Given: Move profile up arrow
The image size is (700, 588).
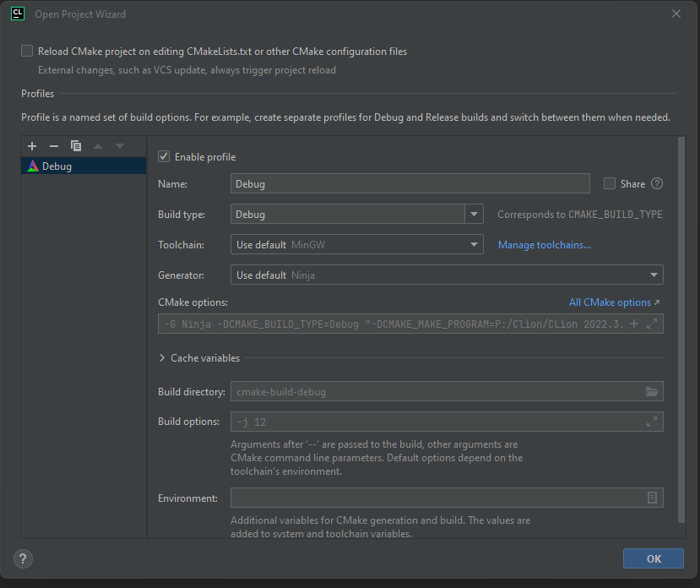Looking at the screenshot, I should click(x=98, y=146).
